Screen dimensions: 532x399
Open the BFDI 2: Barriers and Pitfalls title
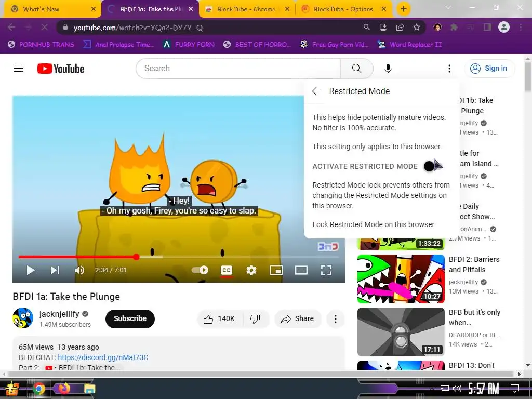[474, 264]
